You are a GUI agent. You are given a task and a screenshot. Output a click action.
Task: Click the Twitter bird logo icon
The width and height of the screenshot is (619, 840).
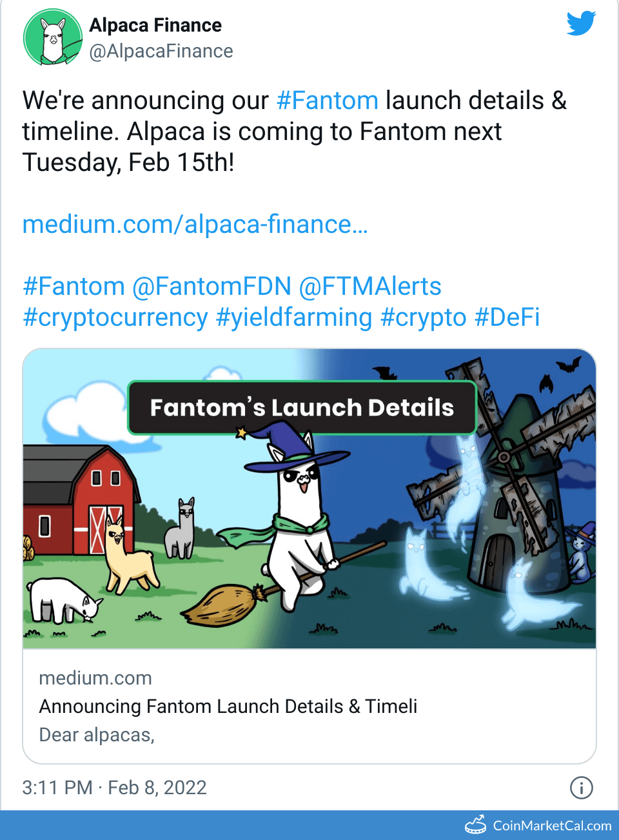click(581, 24)
